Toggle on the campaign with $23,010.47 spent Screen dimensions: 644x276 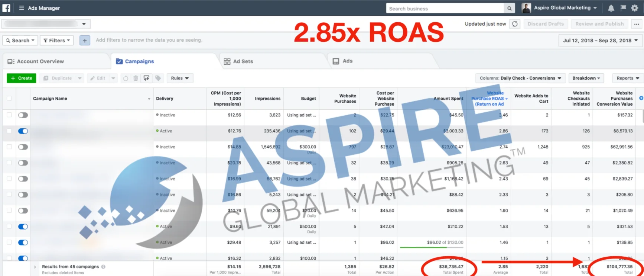click(x=23, y=147)
